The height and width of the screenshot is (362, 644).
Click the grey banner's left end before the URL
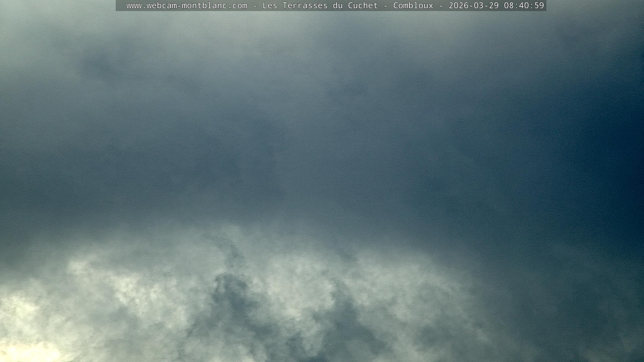pyautogui.click(x=121, y=6)
